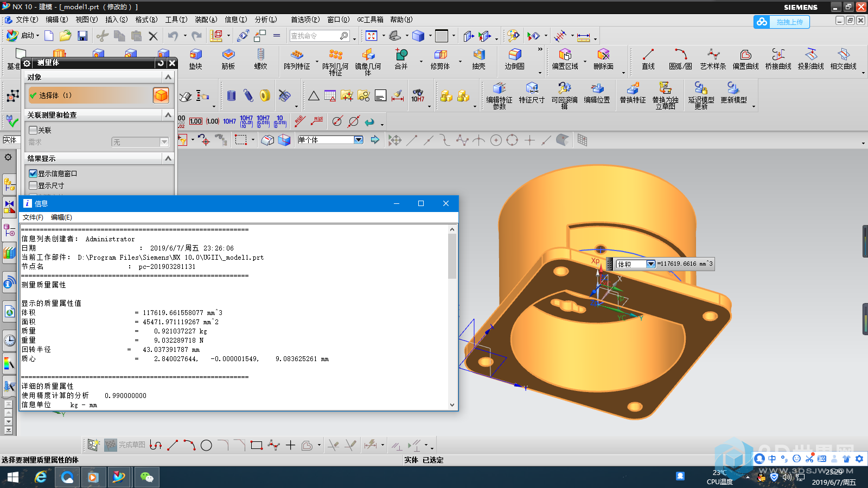Choose the 直线 line tool

(x=648, y=59)
